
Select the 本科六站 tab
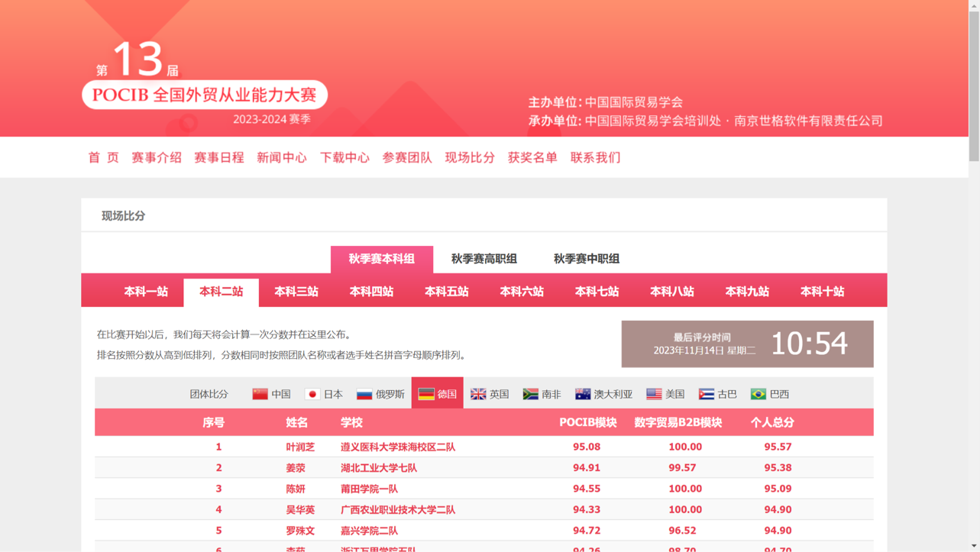[522, 292]
